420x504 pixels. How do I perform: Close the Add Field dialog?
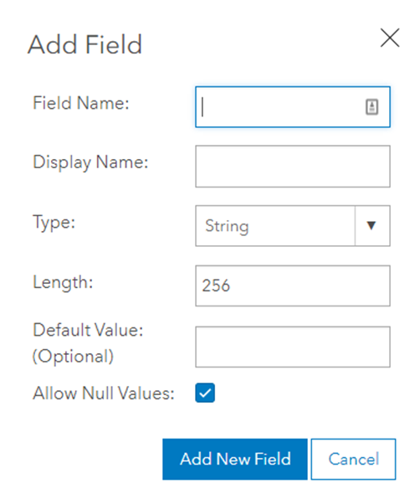click(390, 38)
